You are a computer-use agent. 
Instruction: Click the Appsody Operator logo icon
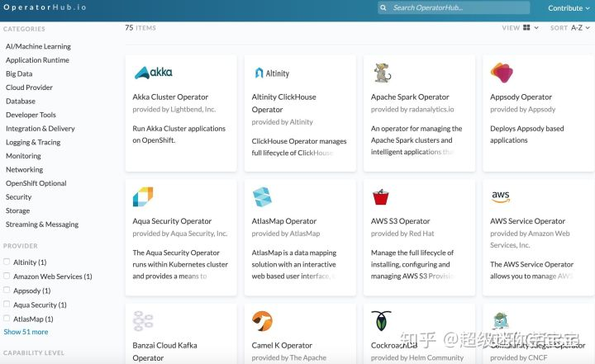tap(502, 73)
